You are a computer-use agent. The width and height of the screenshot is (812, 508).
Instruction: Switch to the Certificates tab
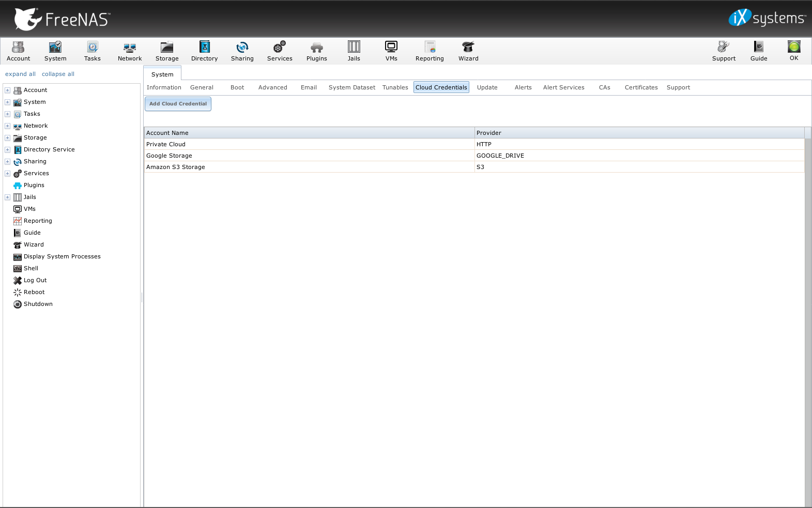click(641, 87)
